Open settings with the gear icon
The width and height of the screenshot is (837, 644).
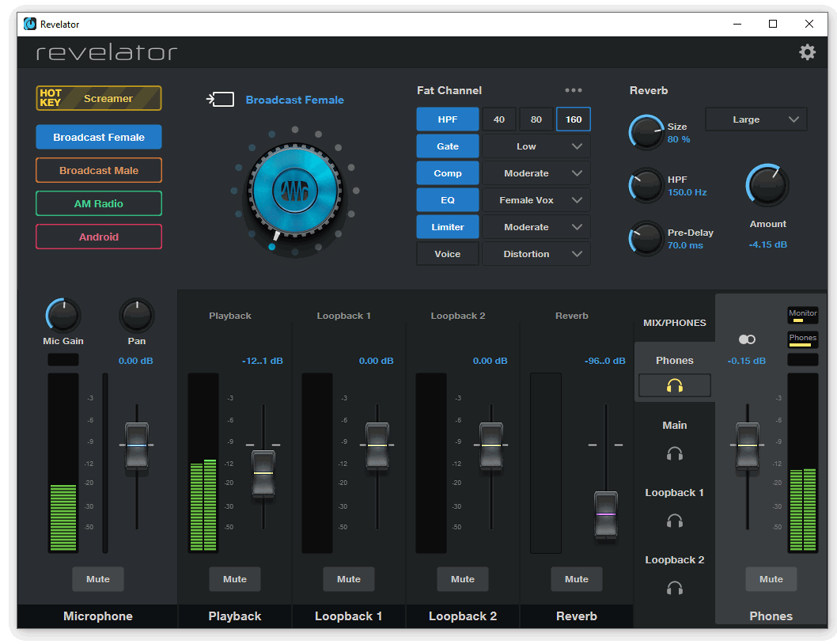coord(807,51)
